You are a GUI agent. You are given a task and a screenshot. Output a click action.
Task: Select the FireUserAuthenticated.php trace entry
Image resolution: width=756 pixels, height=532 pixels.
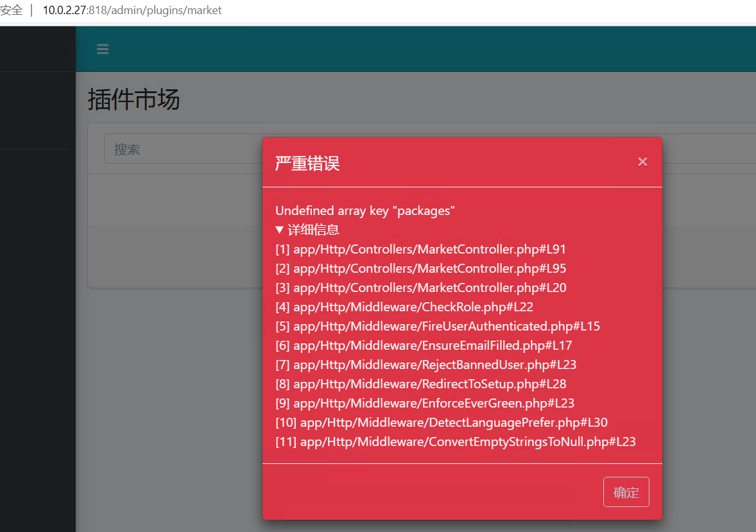coord(438,326)
